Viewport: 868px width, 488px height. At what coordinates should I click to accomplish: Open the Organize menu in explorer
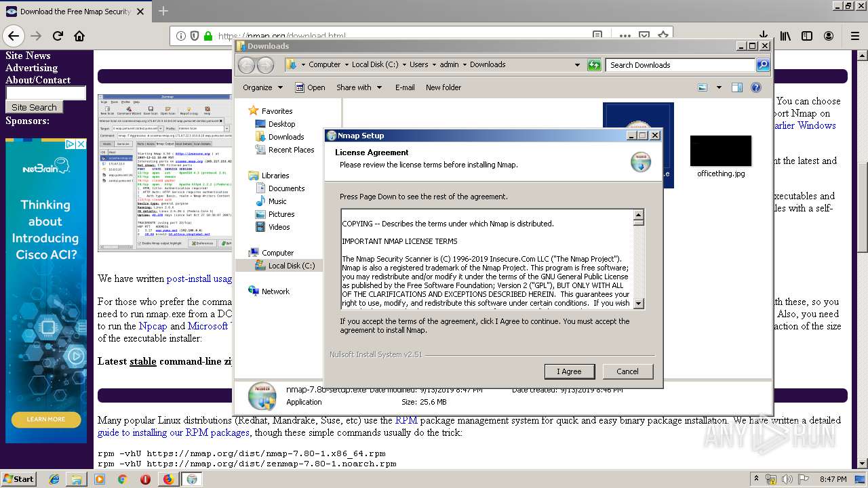262,87
